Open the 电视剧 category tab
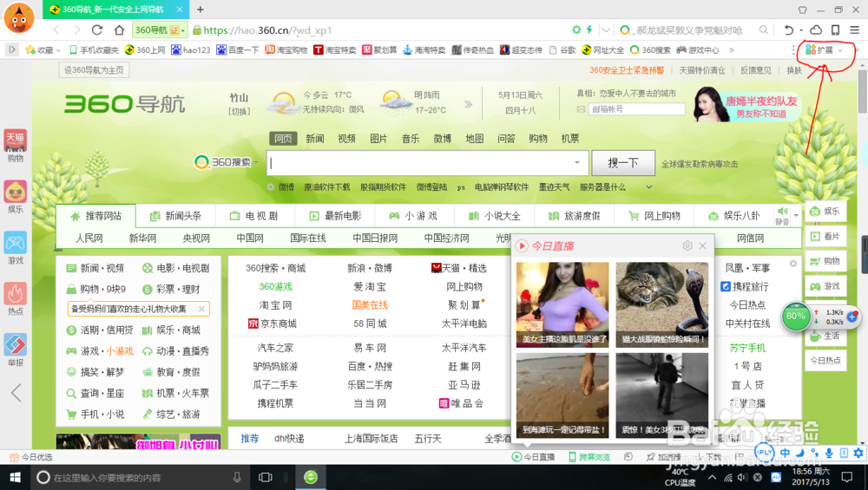Image resolution: width=868 pixels, height=490 pixels. point(254,216)
